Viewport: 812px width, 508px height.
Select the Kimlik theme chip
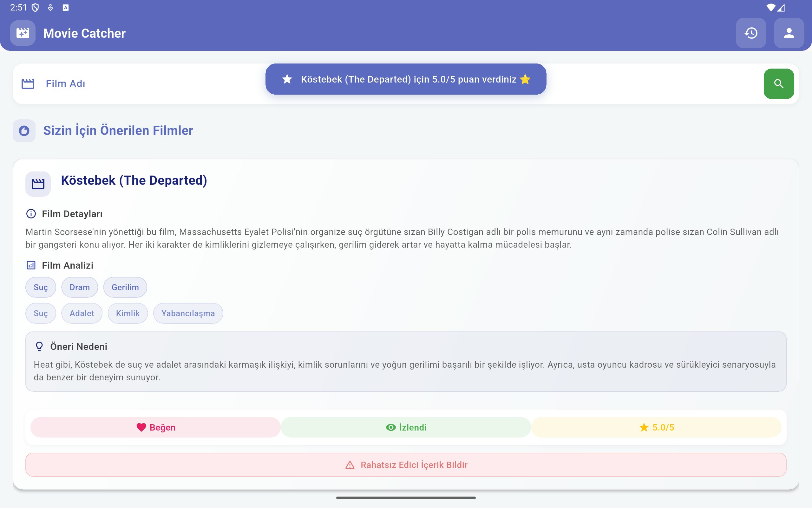tap(128, 313)
